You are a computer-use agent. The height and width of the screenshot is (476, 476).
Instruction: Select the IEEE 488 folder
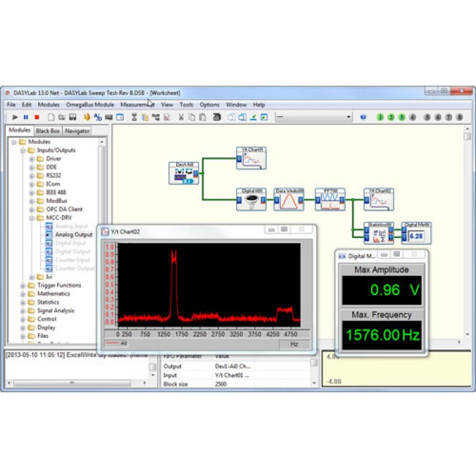(x=56, y=192)
